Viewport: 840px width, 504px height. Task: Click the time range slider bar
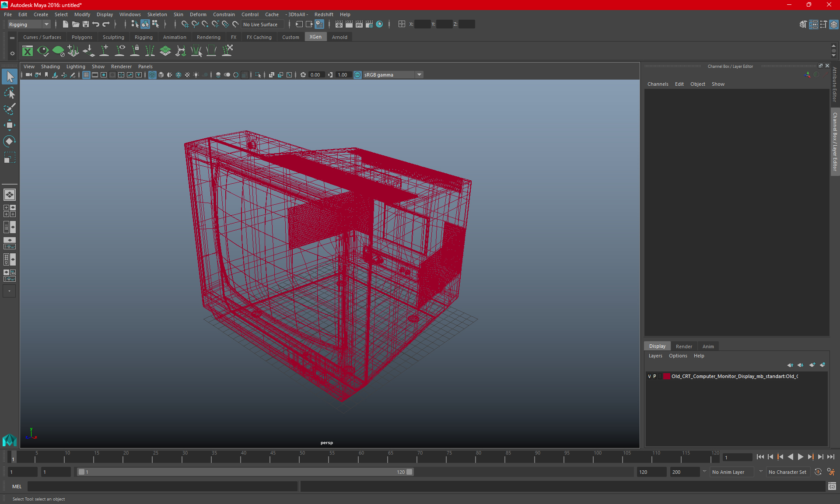pos(245,472)
